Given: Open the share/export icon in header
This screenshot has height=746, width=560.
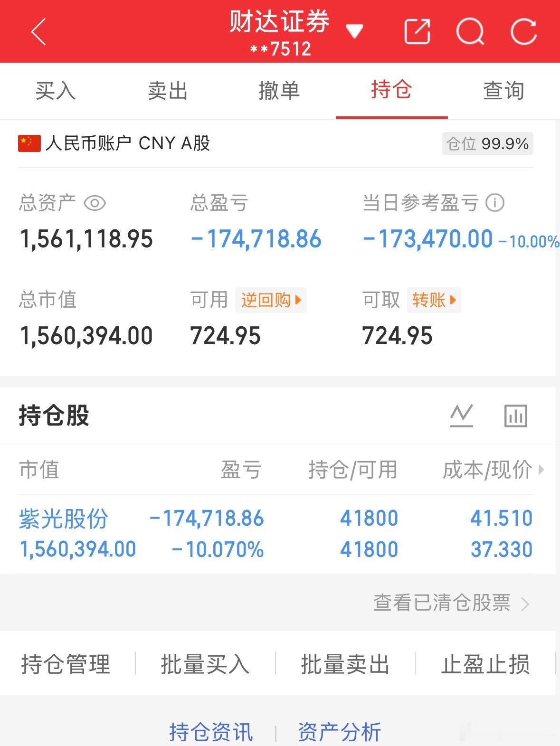Looking at the screenshot, I should (x=417, y=32).
